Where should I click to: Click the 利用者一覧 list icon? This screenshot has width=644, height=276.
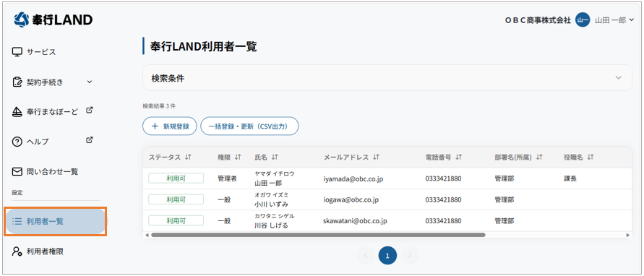17,222
